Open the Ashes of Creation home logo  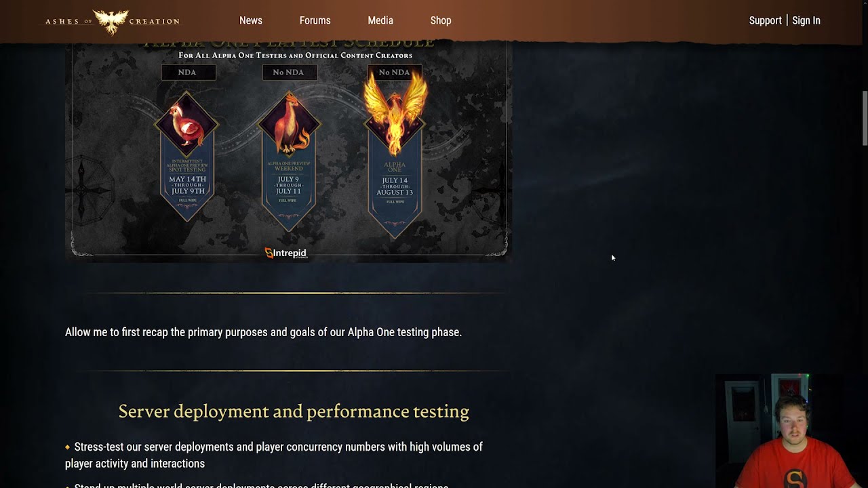113,21
